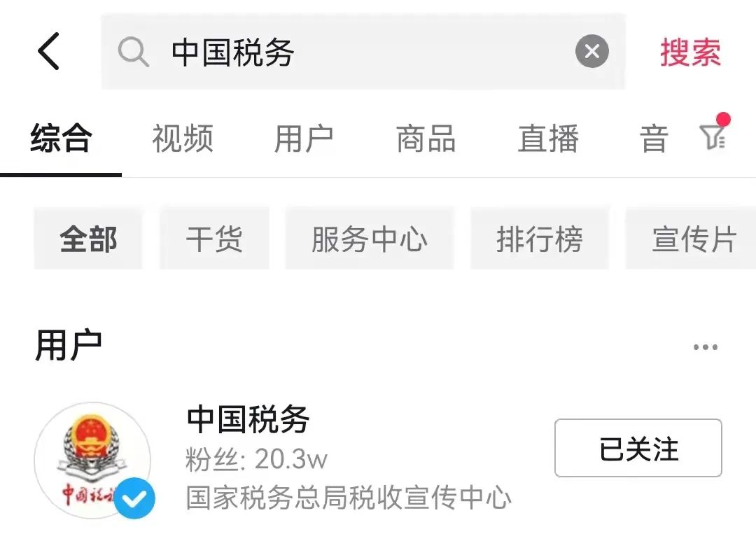This screenshot has height=534, width=756.
Task: Toggle the 已关注 follow button
Action: click(x=638, y=448)
